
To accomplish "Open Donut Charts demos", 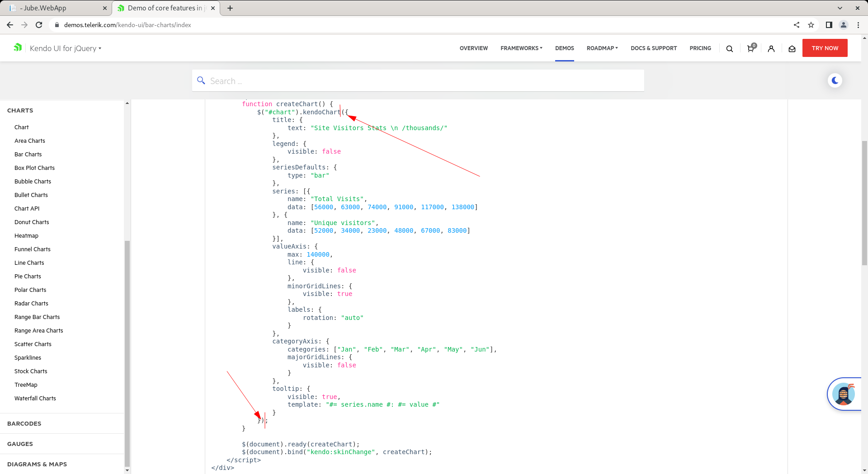I will point(32,222).
